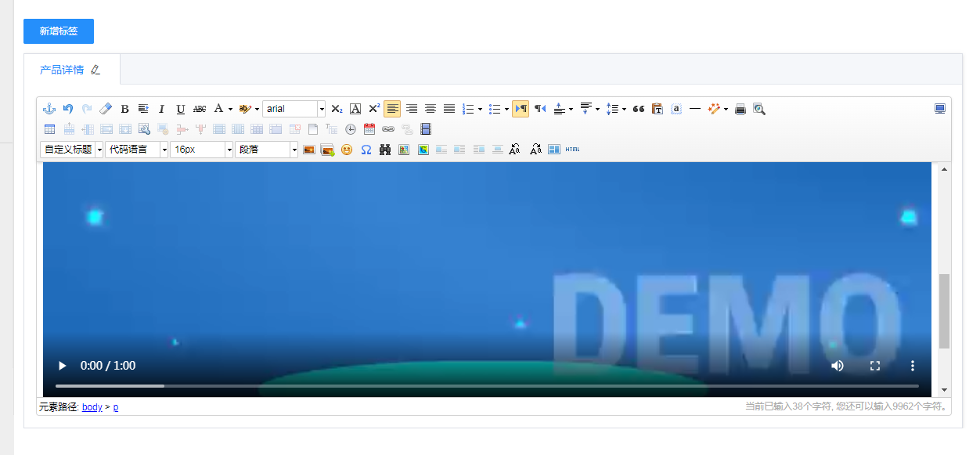This screenshot has height=455, width=980.
Task: Open search and replace binoculars
Action: point(385,150)
